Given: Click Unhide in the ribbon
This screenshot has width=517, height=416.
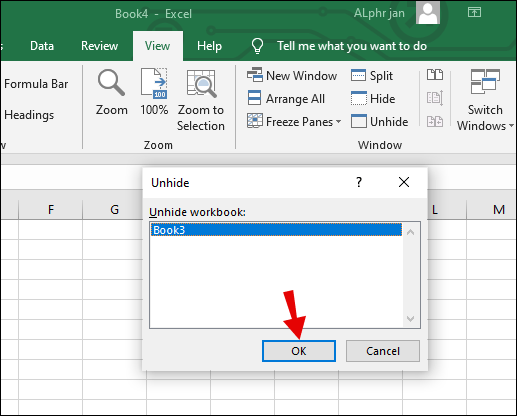Looking at the screenshot, I should 379,122.
